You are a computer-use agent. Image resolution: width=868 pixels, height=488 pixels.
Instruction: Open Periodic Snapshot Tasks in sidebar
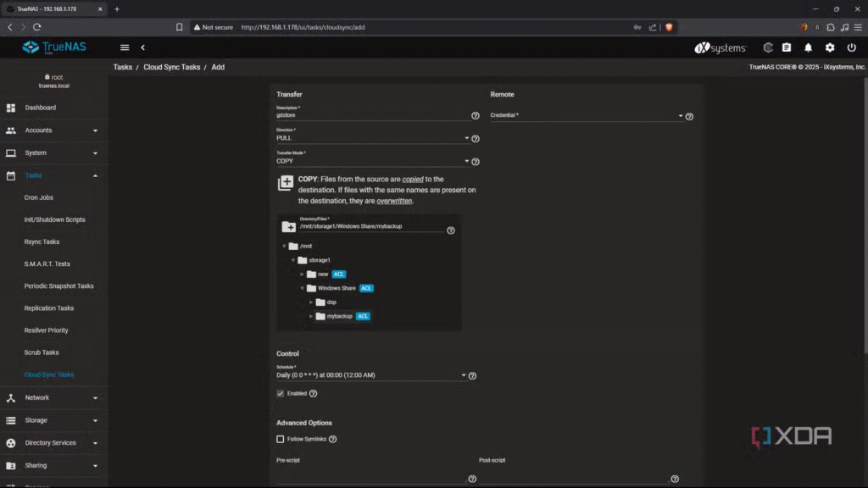click(x=58, y=286)
